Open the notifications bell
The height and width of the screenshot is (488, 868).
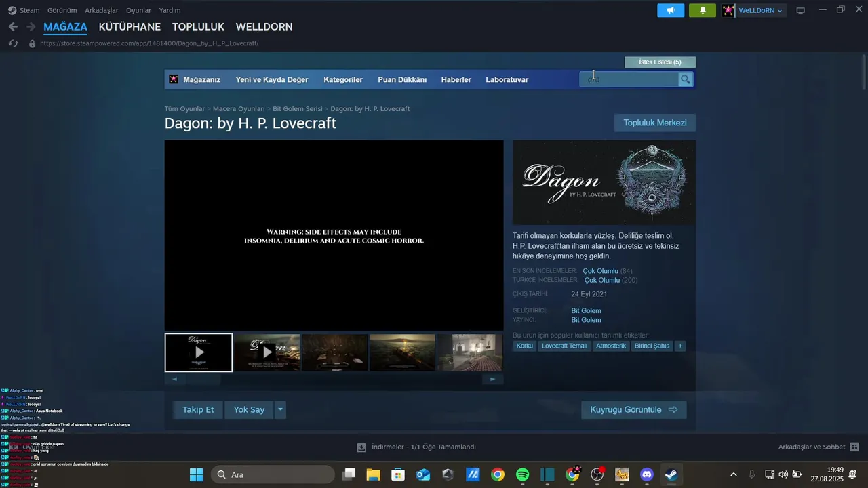click(703, 10)
